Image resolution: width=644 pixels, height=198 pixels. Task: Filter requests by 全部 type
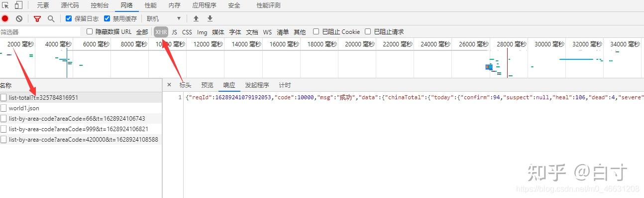click(142, 32)
